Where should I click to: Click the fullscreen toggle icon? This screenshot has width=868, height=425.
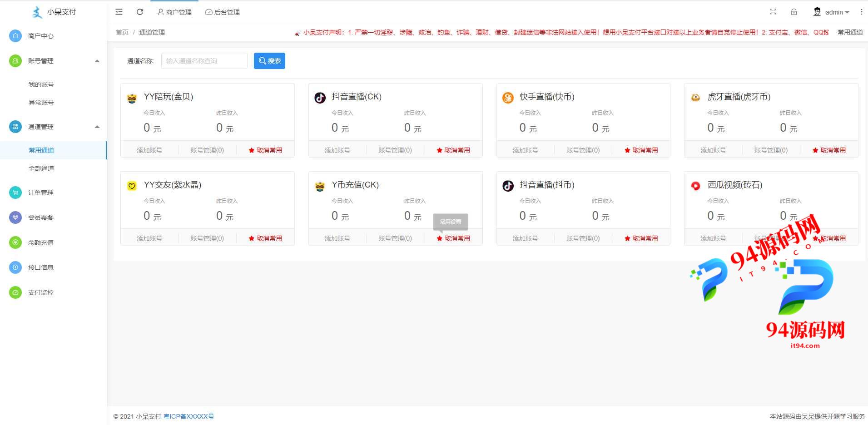click(773, 12)
